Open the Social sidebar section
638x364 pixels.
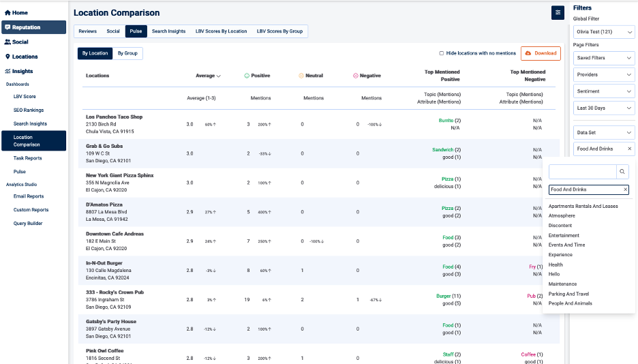[x=20, y=42]
